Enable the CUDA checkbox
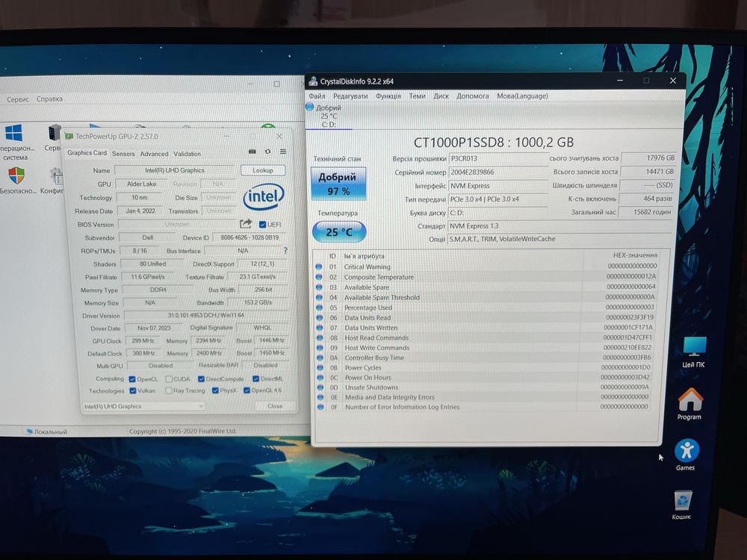The height and width of the screenshot is (560, 747). tap(169, 379)
